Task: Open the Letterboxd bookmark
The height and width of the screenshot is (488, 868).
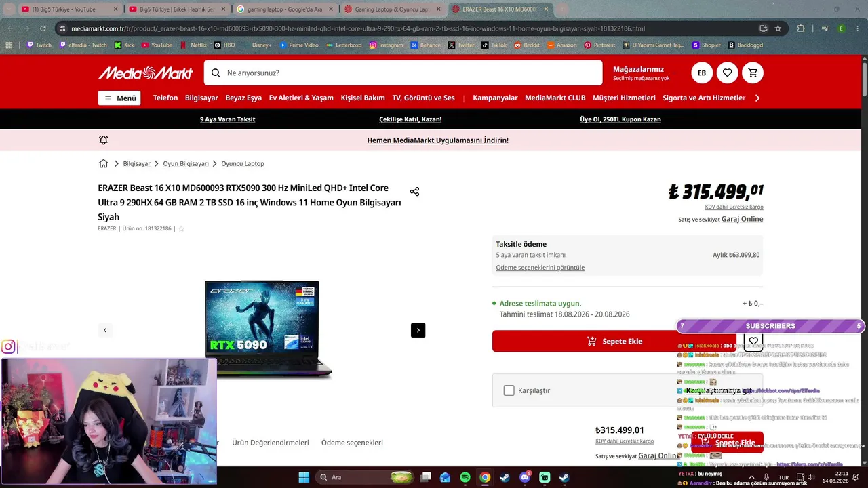Action: click(344, 45)
